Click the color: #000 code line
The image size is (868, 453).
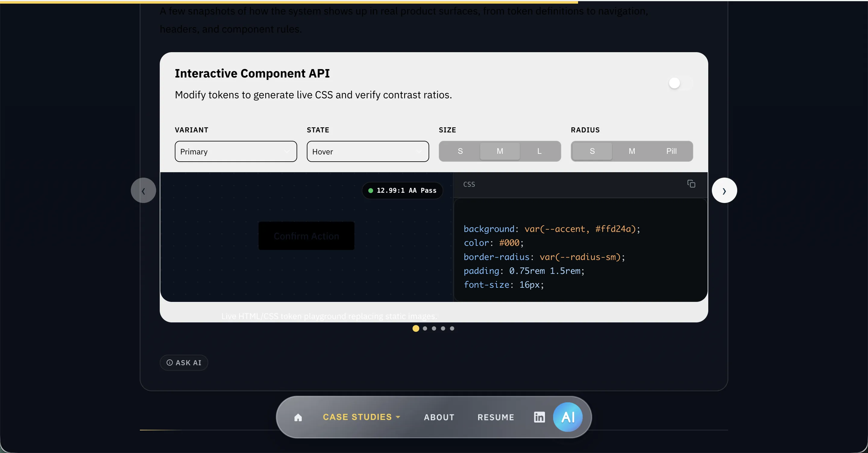pyautogui.click(x=494, y=243)
